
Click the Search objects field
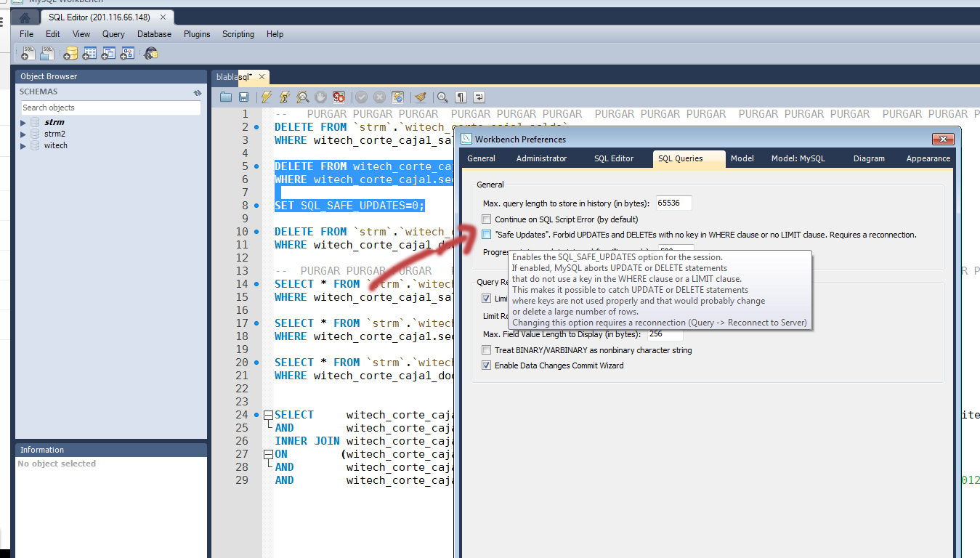pyautogui.click(x=110, y=108)
